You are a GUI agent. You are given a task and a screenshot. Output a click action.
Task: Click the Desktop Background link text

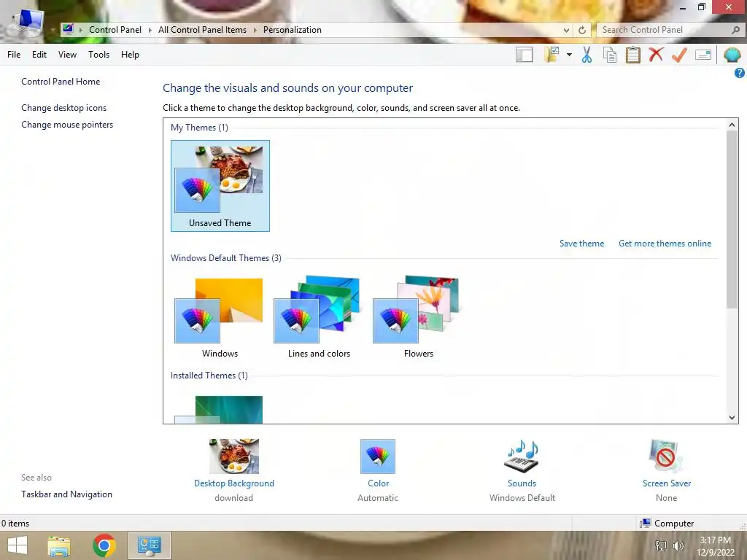click(234, 483)
